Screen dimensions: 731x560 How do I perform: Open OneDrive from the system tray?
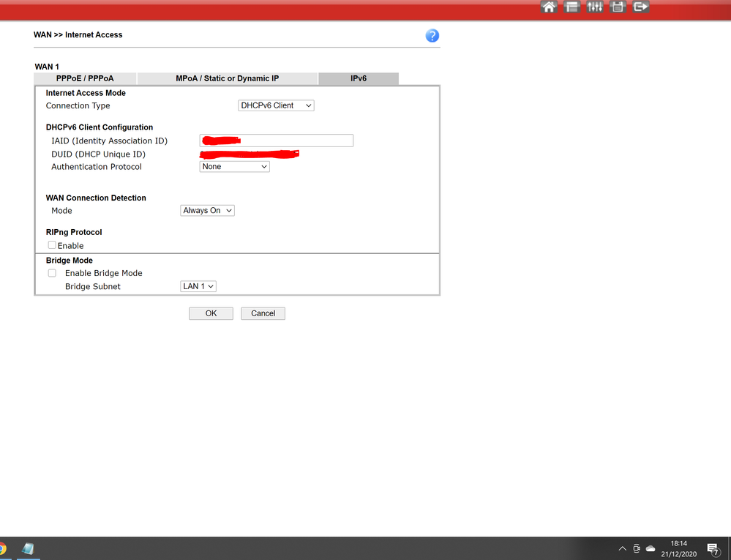click(650, 548)
